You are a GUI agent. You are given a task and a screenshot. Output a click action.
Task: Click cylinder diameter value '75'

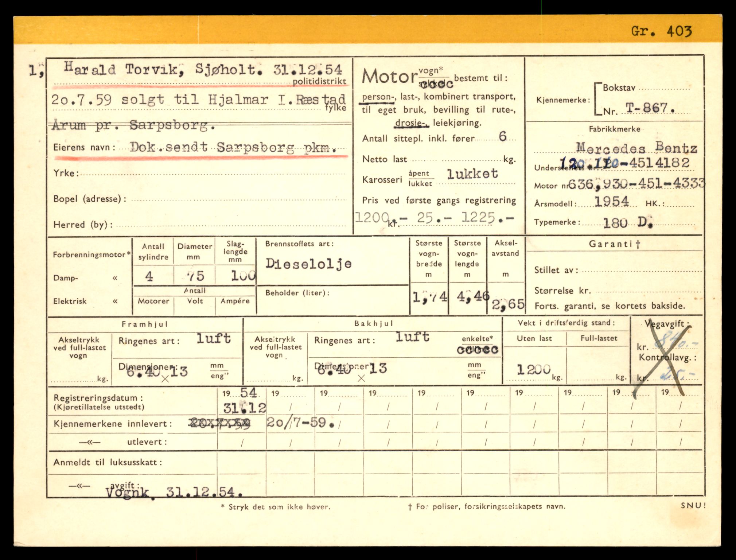[196, 276]
